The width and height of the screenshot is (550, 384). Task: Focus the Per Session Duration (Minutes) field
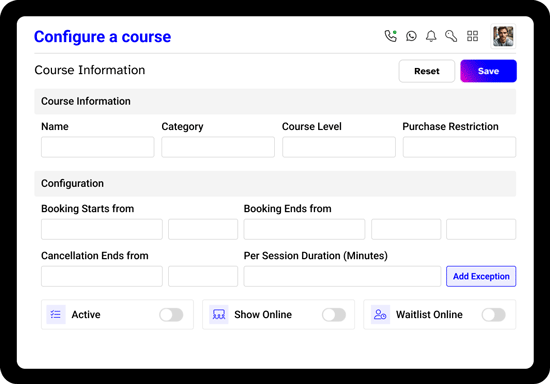click(x=342, y=276)
